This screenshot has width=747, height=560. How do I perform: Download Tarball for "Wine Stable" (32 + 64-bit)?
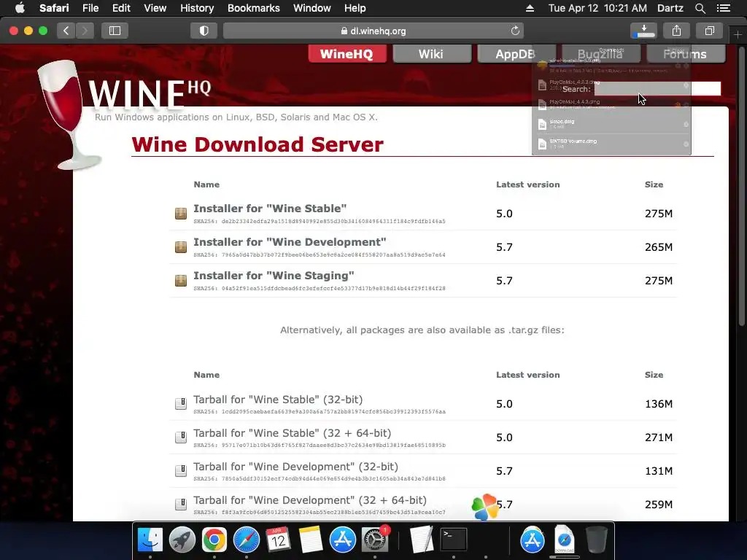coord(292,433)
